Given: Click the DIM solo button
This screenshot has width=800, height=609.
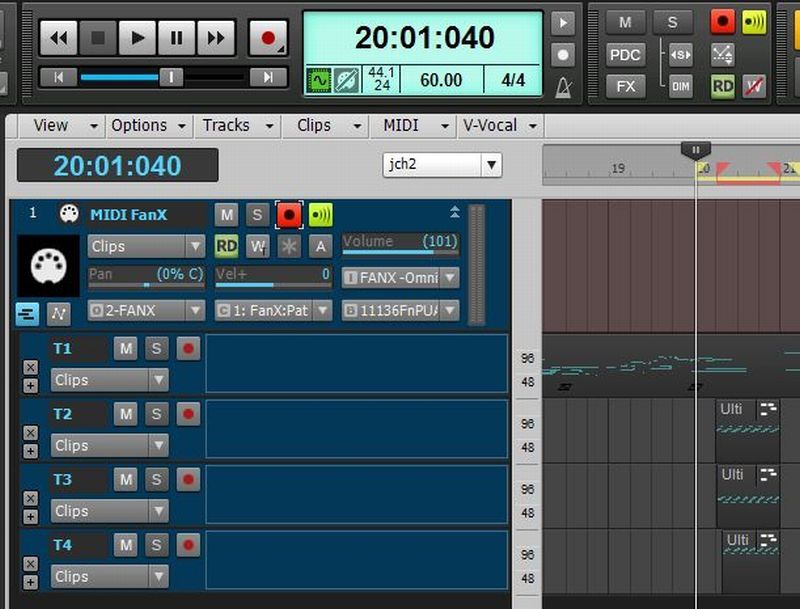Looking at the screenshot, I should 680,86.
